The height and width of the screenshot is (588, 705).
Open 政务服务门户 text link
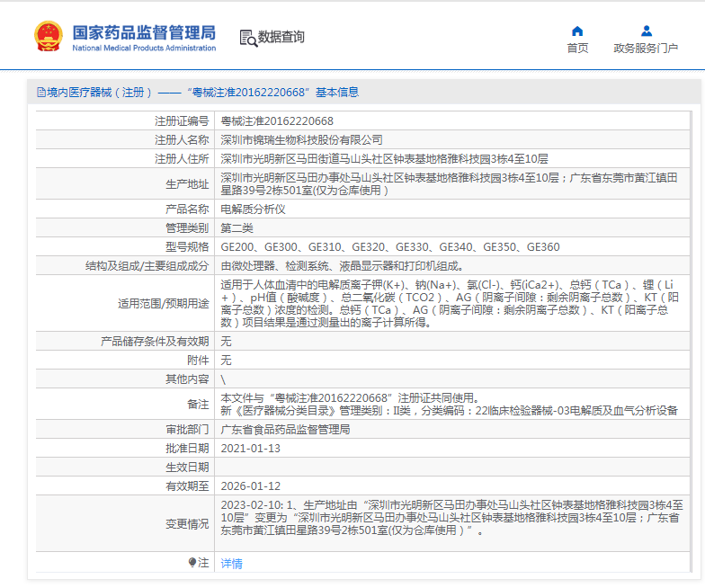(646, 49)
